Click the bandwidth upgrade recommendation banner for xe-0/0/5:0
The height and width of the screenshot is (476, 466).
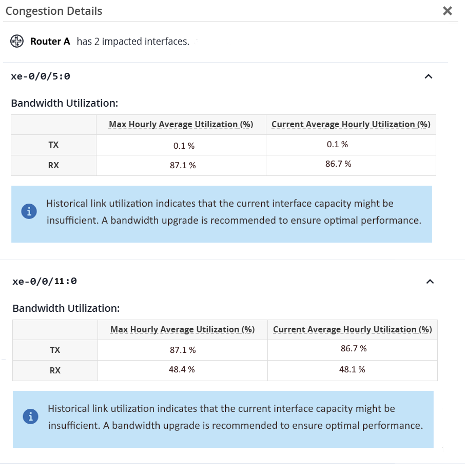click(x=221, y=214)
